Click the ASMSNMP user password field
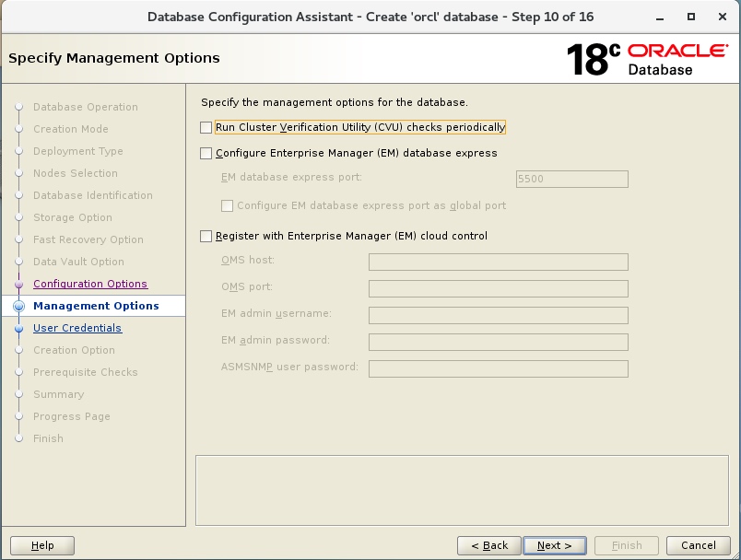This screenshot has width=741, height=560. coord(498,368)
